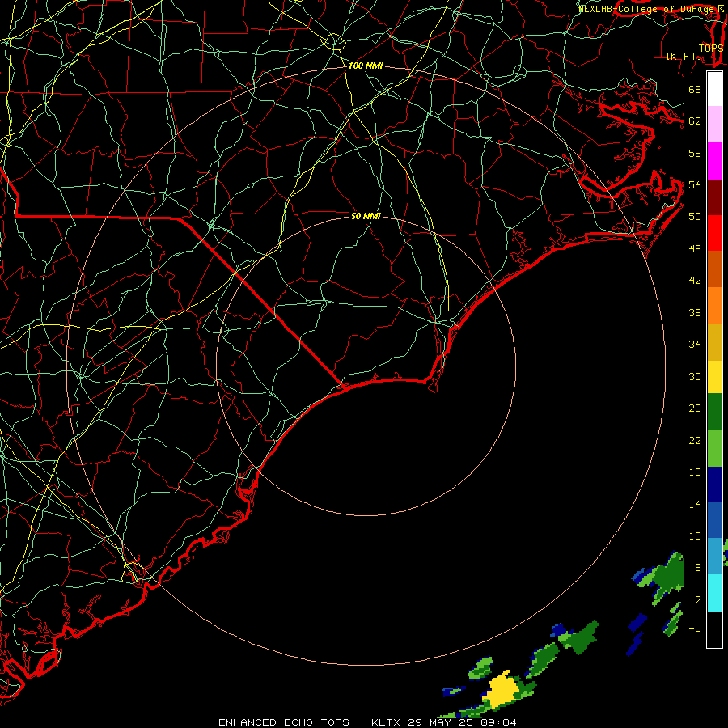This screenshot has height=728, width=728.
Task: Select the dark green legend swatch
Action: [714, 412]
